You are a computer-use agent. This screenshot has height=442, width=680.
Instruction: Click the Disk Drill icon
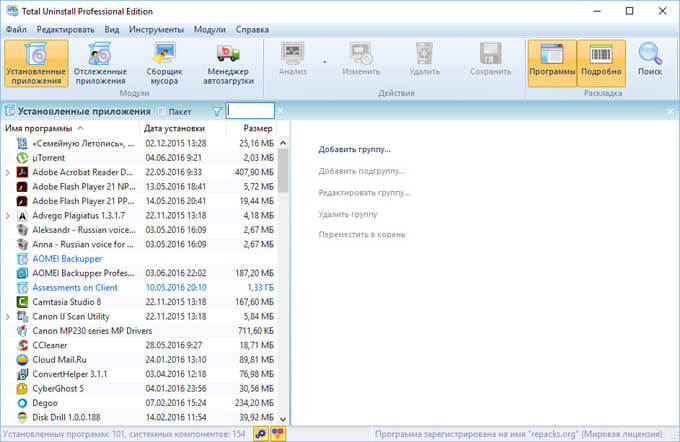22,417
